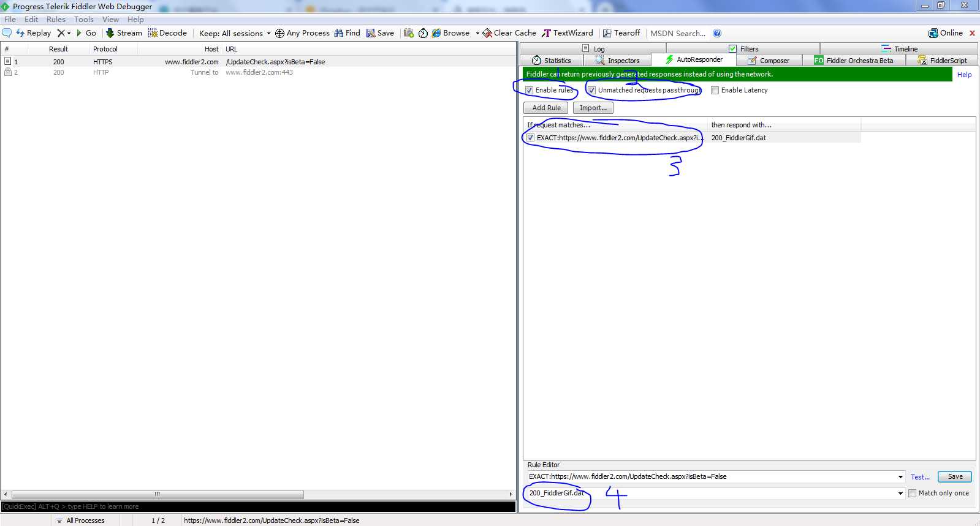Click the Remove sessions X icon
Image resolution: width=980 pixels, height=526 pixels.
click(x=61, y=33)
